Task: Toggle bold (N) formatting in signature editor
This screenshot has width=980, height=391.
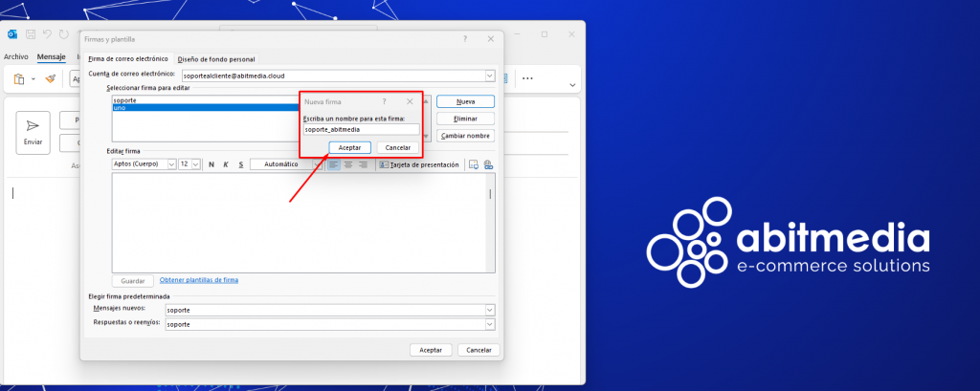Action: point(212,164)
